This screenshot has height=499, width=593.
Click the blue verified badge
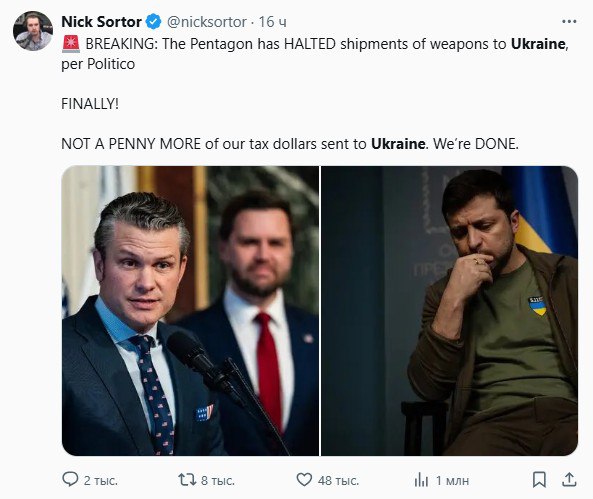point(154,22)
